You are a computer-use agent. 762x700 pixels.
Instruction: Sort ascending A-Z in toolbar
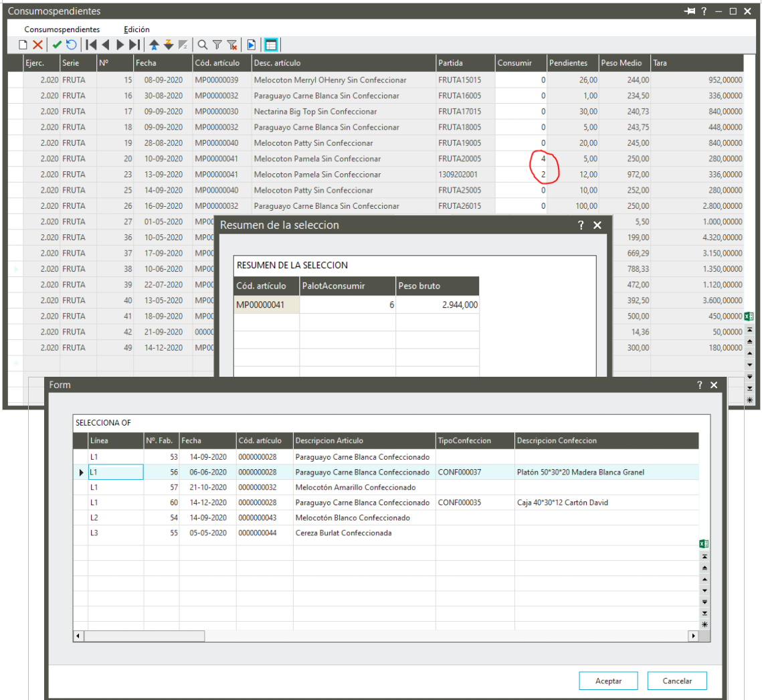pyautogui.click(x=154, y=45)
